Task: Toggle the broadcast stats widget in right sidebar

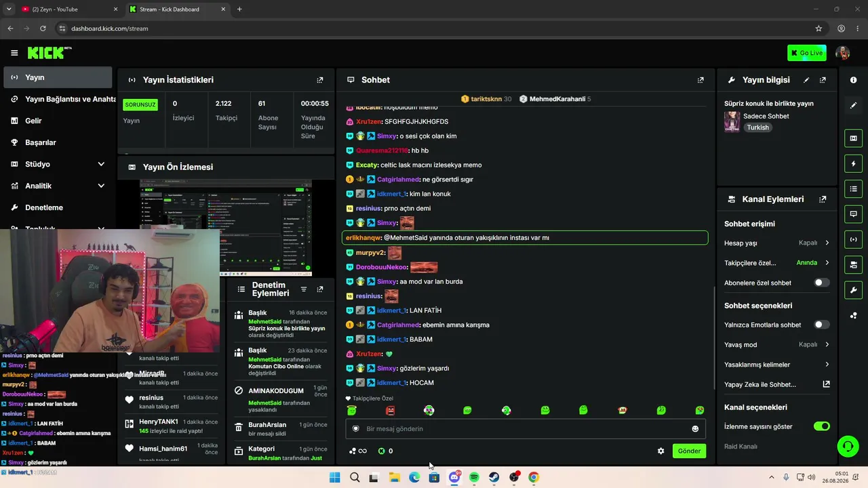Action: point(853,239)
